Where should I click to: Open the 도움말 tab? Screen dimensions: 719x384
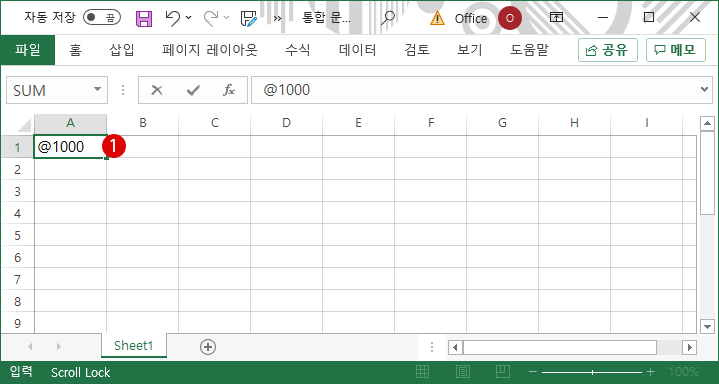tap(529, 50)
